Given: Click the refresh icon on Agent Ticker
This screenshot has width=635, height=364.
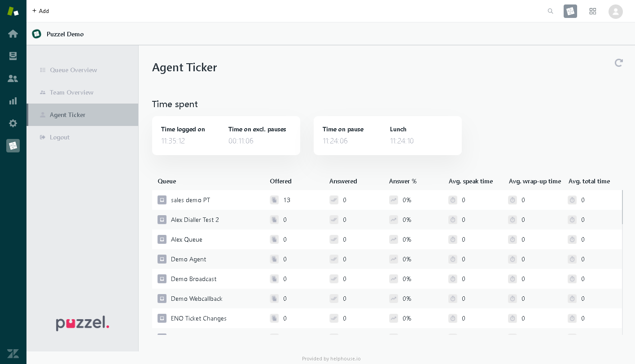Looking at the screenshot, I should [x=618, y=63].
